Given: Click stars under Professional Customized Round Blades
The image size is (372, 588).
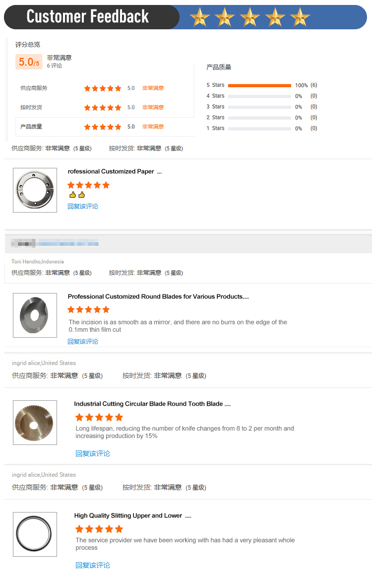Looking at the screenshot, I should 88,309.
